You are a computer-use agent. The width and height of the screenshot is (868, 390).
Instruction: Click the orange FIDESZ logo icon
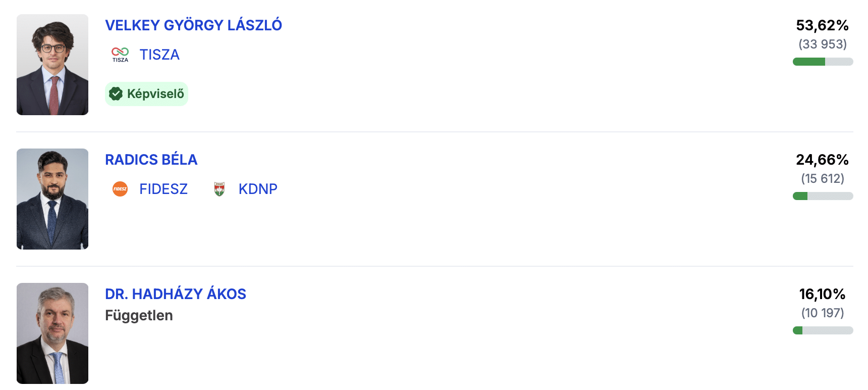tap(120, 189)
